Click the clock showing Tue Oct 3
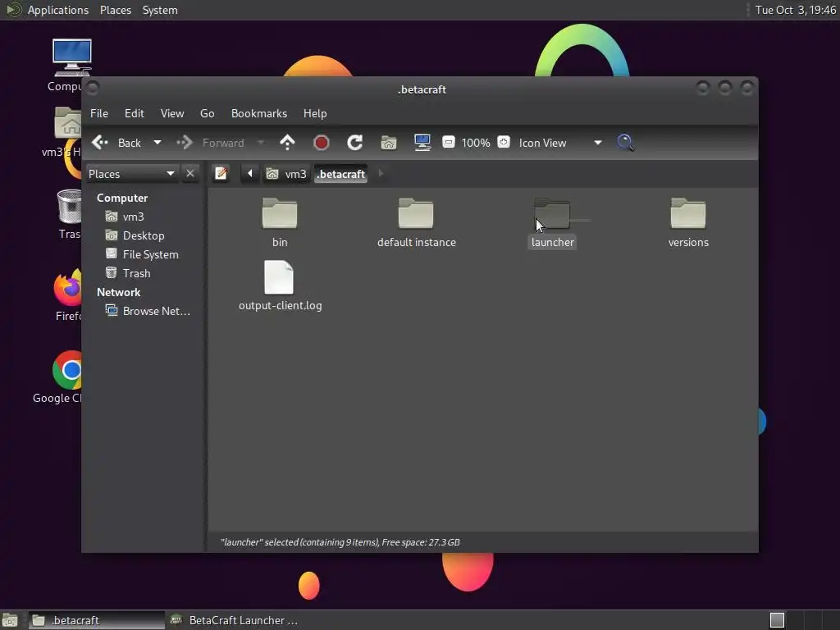 point(796,10)
